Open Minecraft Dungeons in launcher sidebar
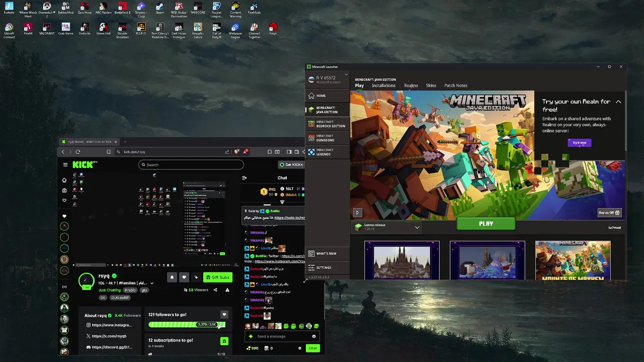The height and width of the screenshot is (362, 644). click(327, 138)
